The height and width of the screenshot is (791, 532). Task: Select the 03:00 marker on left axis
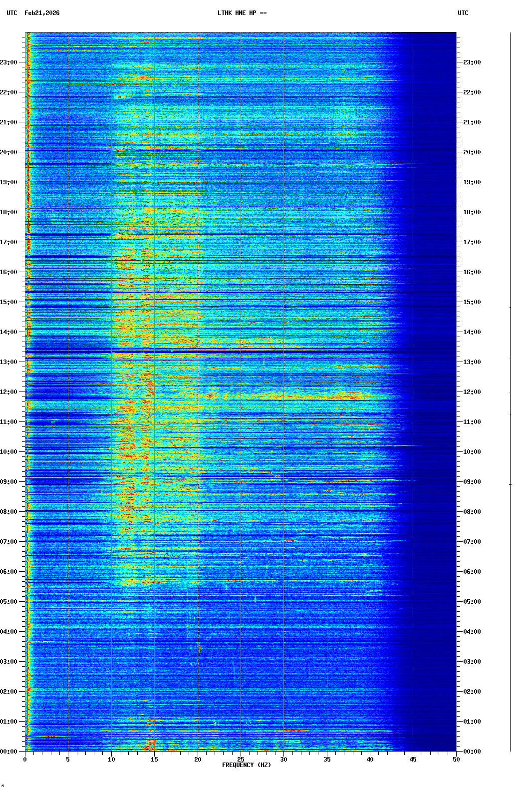(x=9, y=662)
